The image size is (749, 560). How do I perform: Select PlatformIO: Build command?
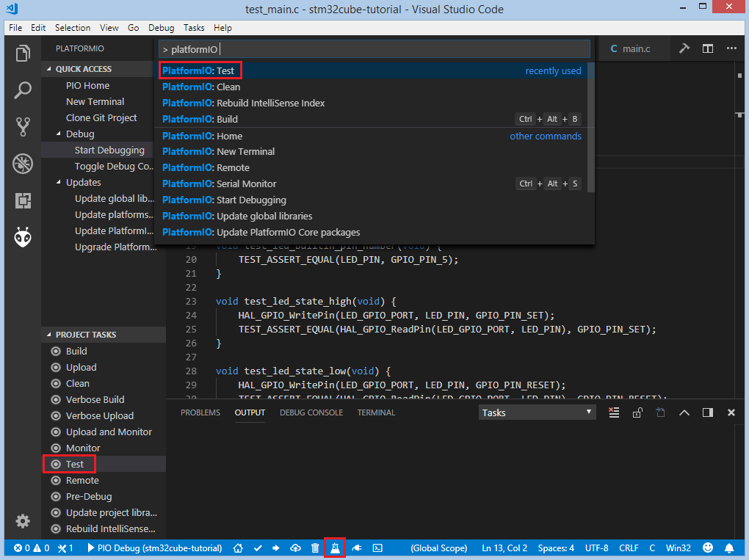[x=374, y=120]
